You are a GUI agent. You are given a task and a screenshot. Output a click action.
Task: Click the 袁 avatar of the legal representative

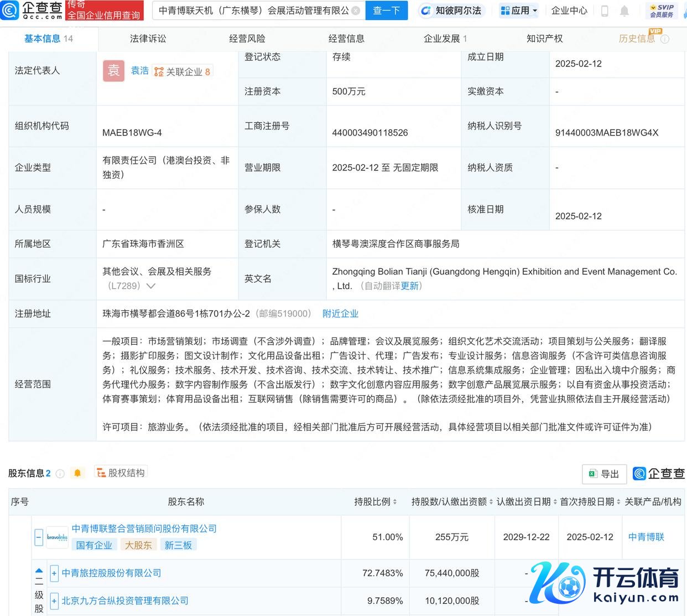[113, 71]
